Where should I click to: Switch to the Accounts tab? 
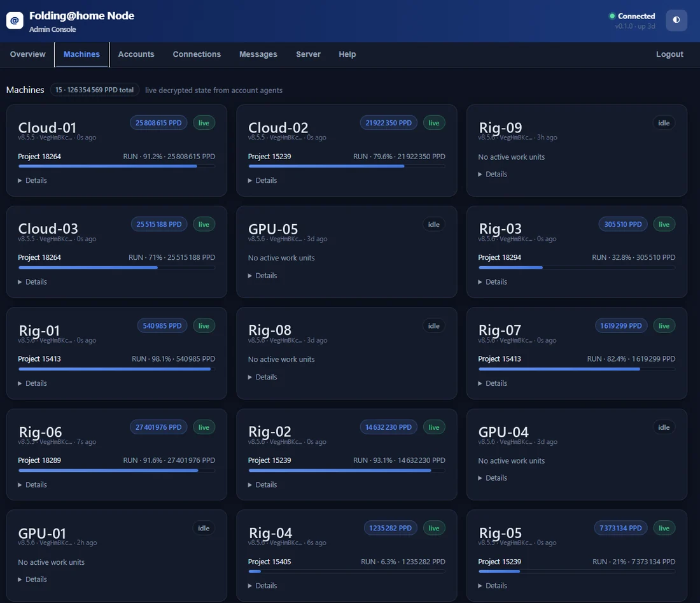point(136,54)
